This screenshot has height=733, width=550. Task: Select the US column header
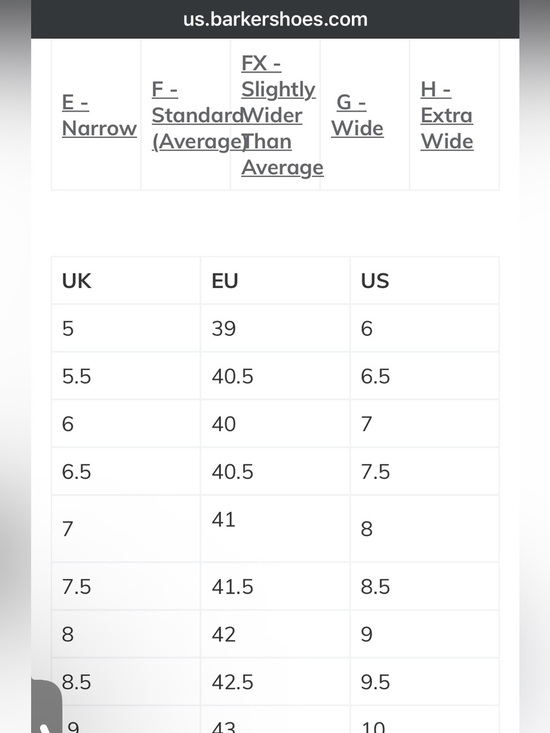[x=425, y=280]
